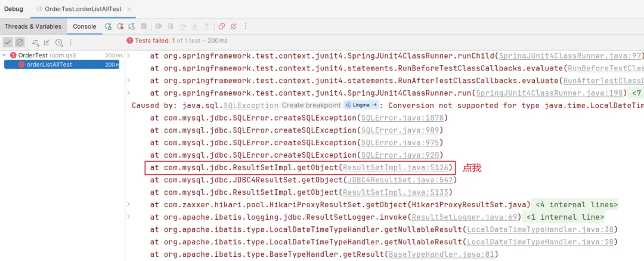This screenshot has width=644, height=261.
Task: Open SpringJUnit4ClassRunner.java:97 link
Action: (x=569, y=56)
